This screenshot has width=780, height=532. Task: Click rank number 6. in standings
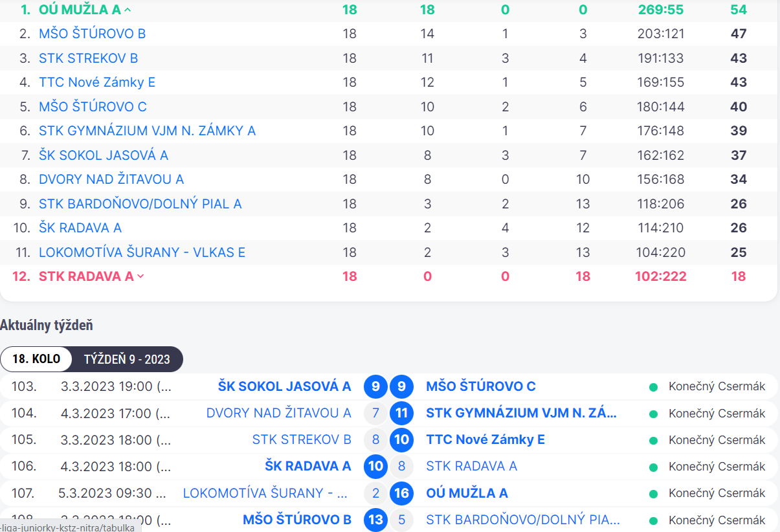coord(25,131)
